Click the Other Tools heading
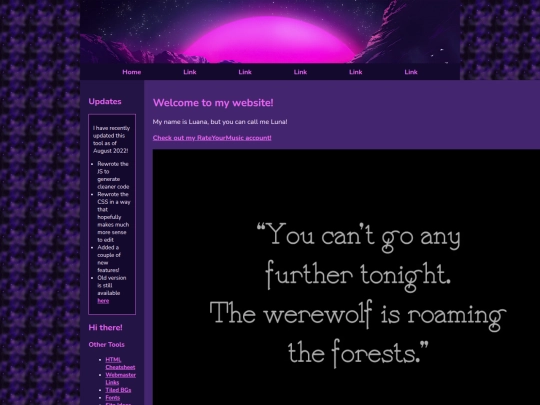Screen dimensions: 540x405 [106, 344]
